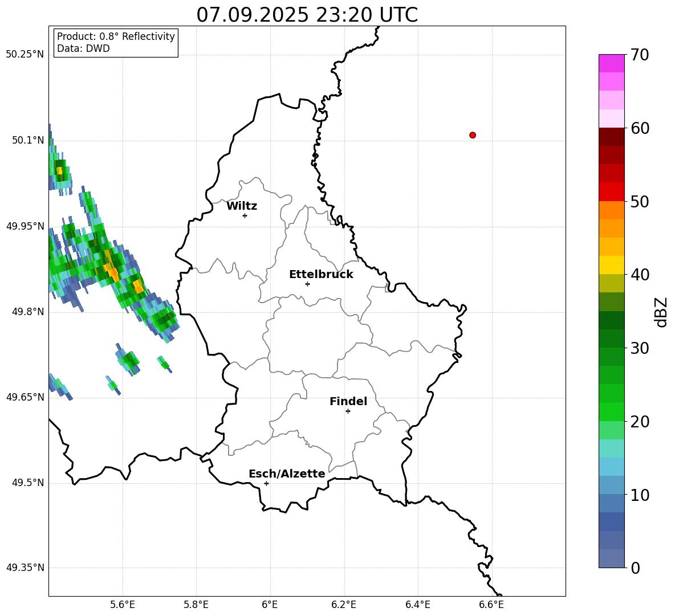
Task: Click the 50 colorbar tick label
Action: pos(640,202)
